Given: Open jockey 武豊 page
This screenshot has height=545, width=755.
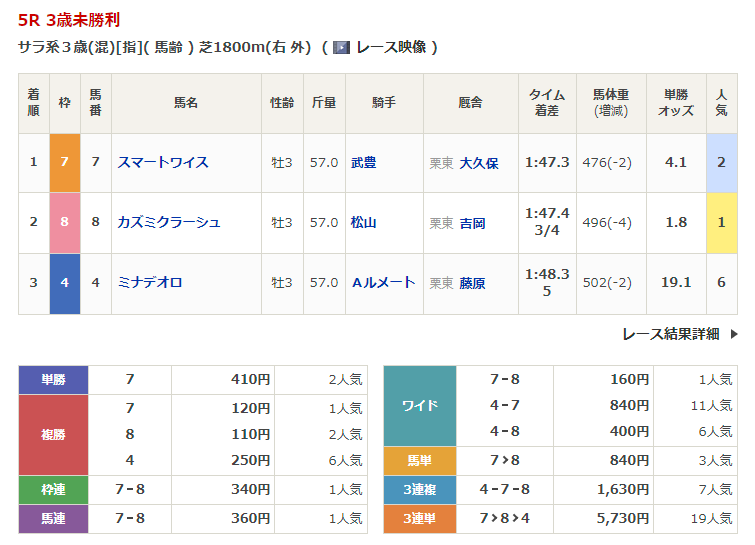Looking at the screenshot, I should tap(364, 162).
